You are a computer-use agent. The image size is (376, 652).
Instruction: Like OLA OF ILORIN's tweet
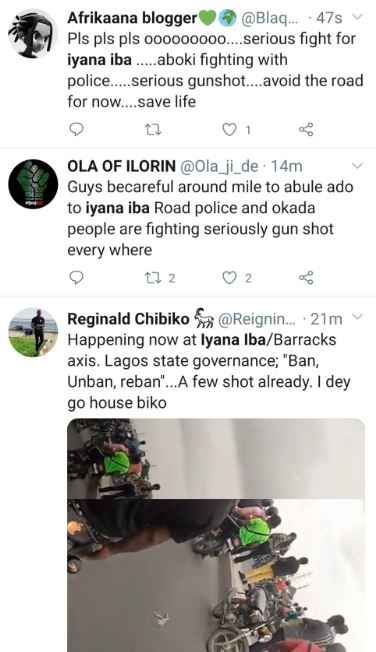[229, 277]
